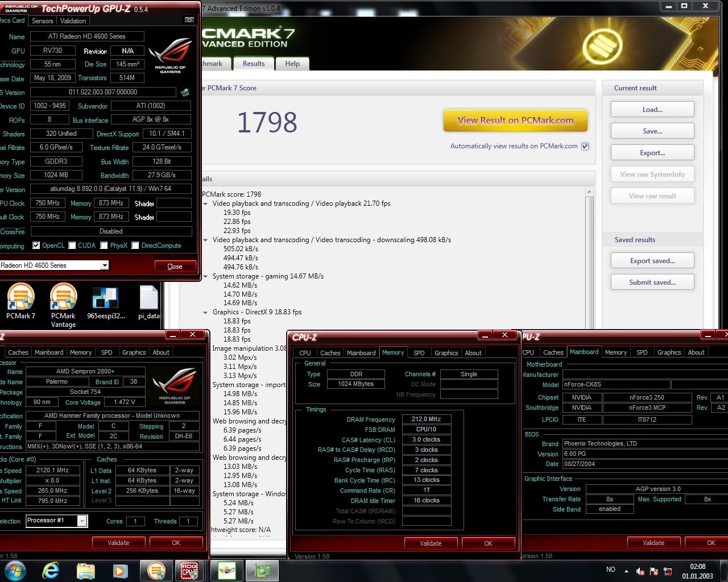Click the Save... result button
The width and height of the screenshot is (728, 582).
tap(652, 131)
